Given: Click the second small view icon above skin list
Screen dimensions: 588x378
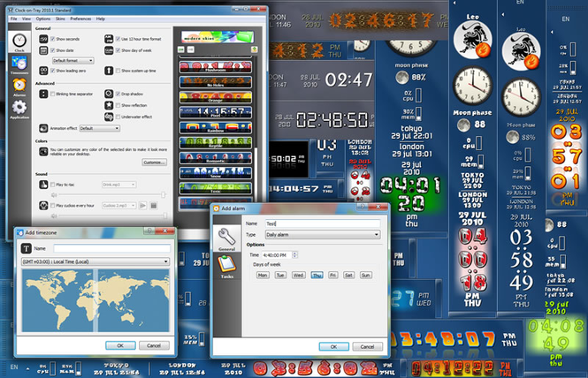Looking at the screenshot, I should (x=190, y=49).
